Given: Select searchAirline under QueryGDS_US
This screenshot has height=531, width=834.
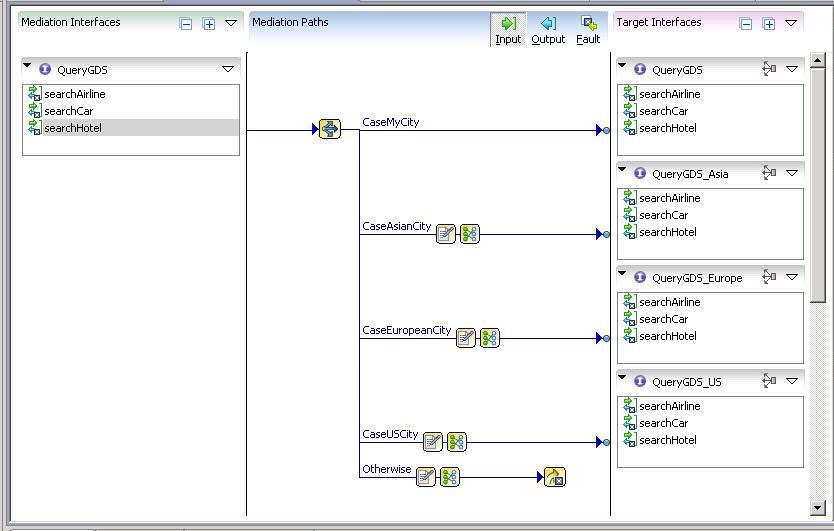Looking at the screenshot, I should pos(670,406).
